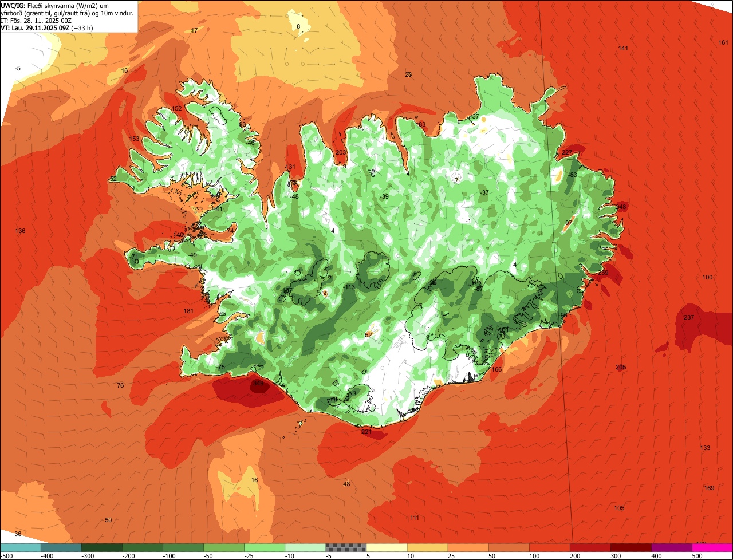Image resolution: width=733 pixels, height=560 pixels.
Task: Select the dark green -200 to -100 legend swatch
Action: click(143, 547)
